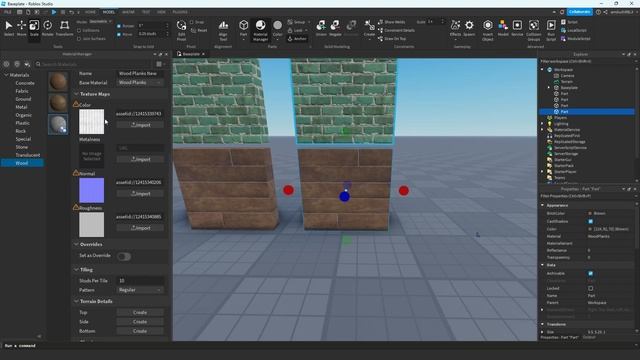The width and height of the screenshot is (640, 360).
Task: Open the Base Material dropdown
Action: tap(140, 82)
